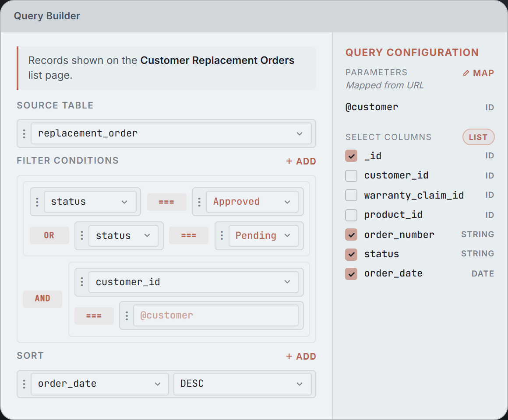The width and height of the screenshot is (508, 420).
Task: Click drag handle beside Pending value
Action: [222, 235]
